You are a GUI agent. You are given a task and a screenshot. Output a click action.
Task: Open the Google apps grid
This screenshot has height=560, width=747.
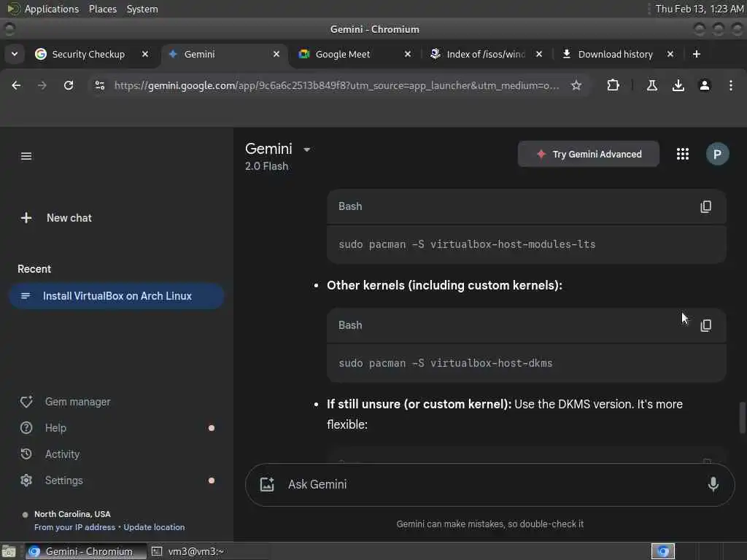pos(683,154)
